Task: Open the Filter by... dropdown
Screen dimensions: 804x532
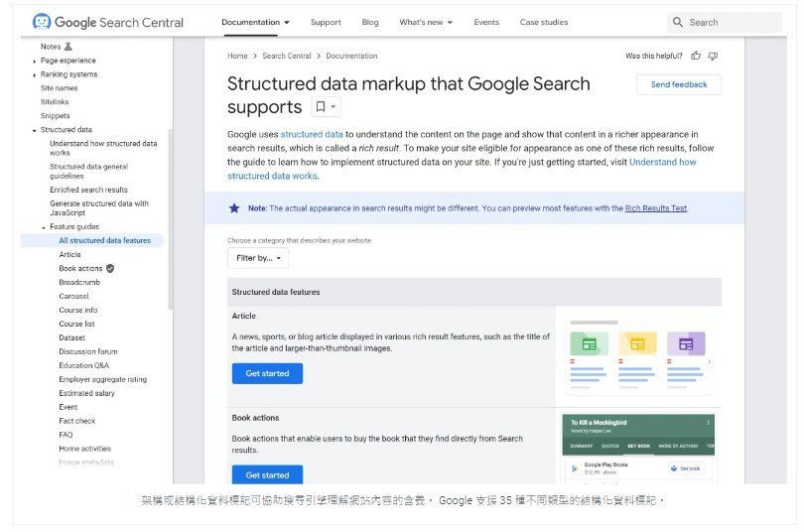Action: pos(258,258)
